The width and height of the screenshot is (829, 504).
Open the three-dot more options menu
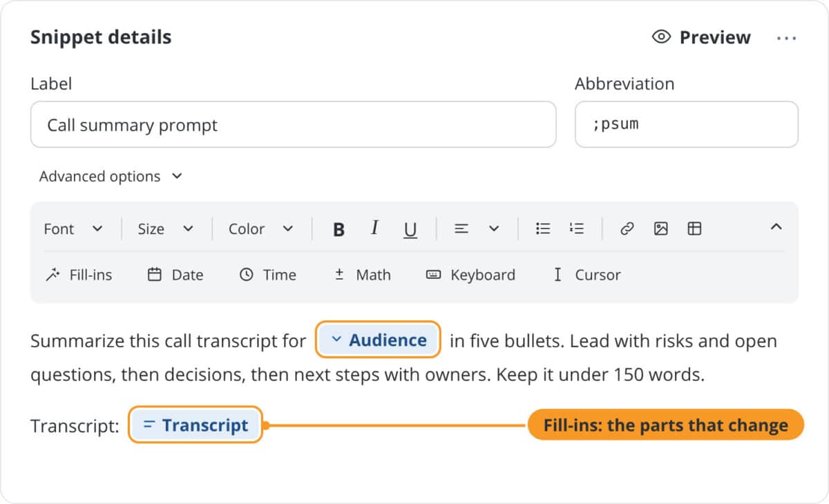[x=786, y=38]
